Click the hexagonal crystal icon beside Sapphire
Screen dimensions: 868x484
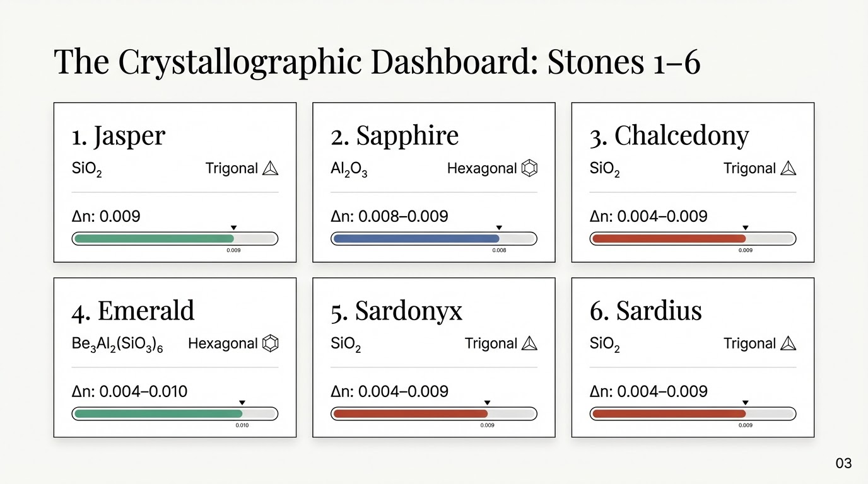point(530,168)
